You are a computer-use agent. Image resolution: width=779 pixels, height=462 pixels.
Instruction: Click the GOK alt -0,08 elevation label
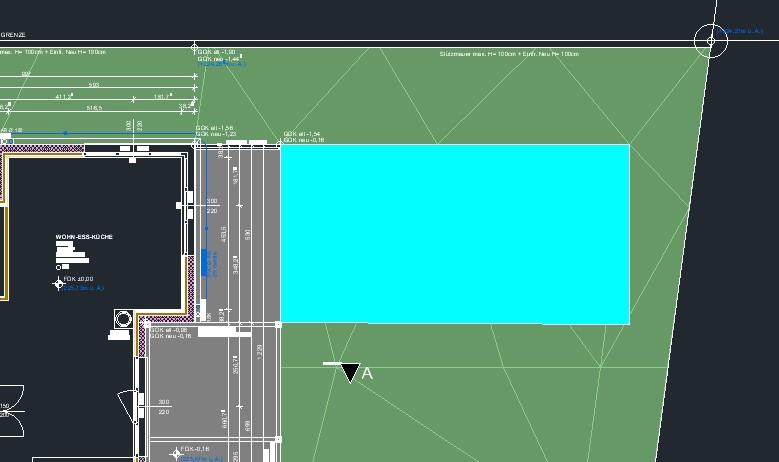pyautogui.click(x=169, y=329)
